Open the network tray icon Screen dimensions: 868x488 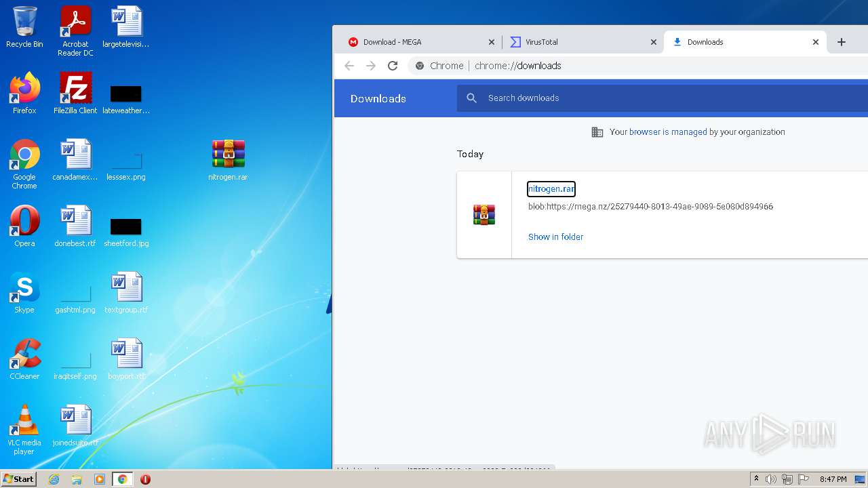(787, 479)
